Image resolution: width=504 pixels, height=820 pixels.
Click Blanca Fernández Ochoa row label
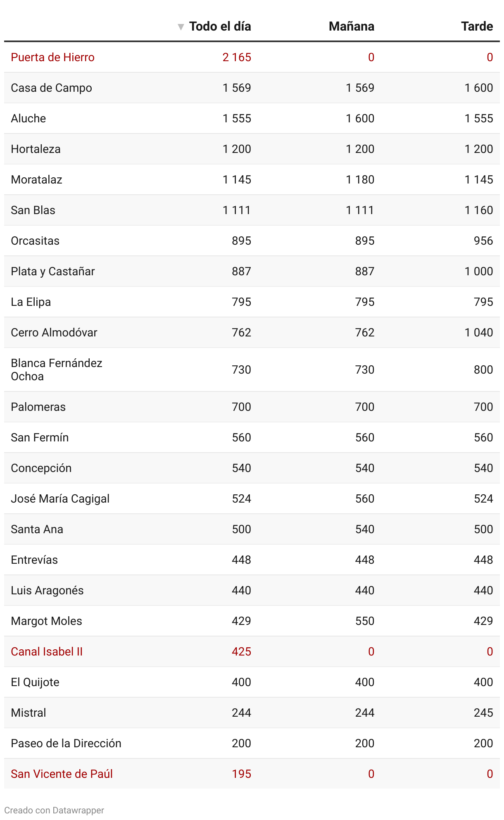point(56,369)
